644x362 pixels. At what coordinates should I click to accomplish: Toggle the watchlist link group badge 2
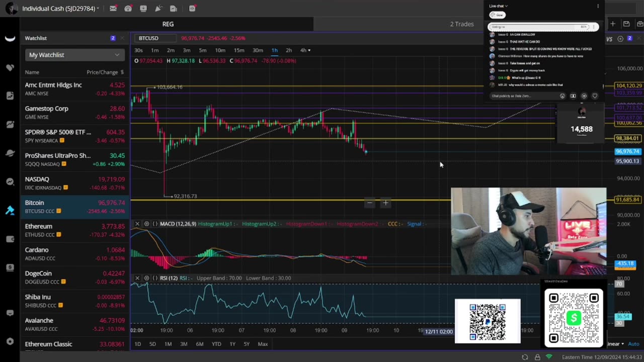(113, 38)
